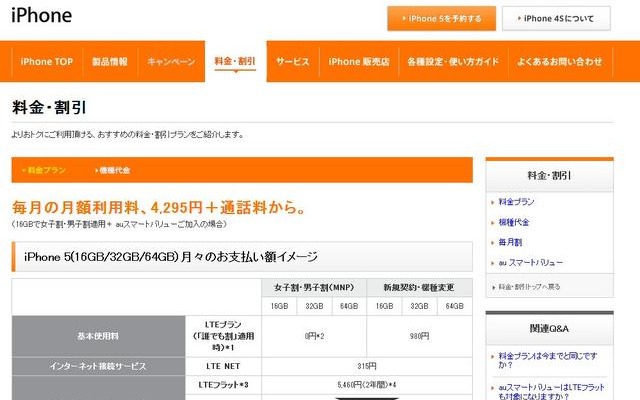Click sidebar link 機種代金
This screenshot has height=400, width=640.
(x=514, y=222)
